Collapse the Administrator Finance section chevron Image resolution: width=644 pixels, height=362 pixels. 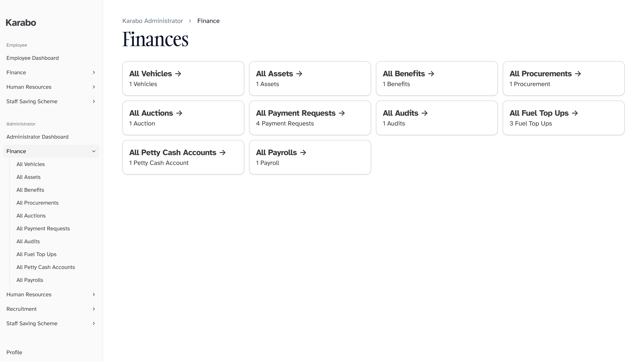[x=94, y=151]
